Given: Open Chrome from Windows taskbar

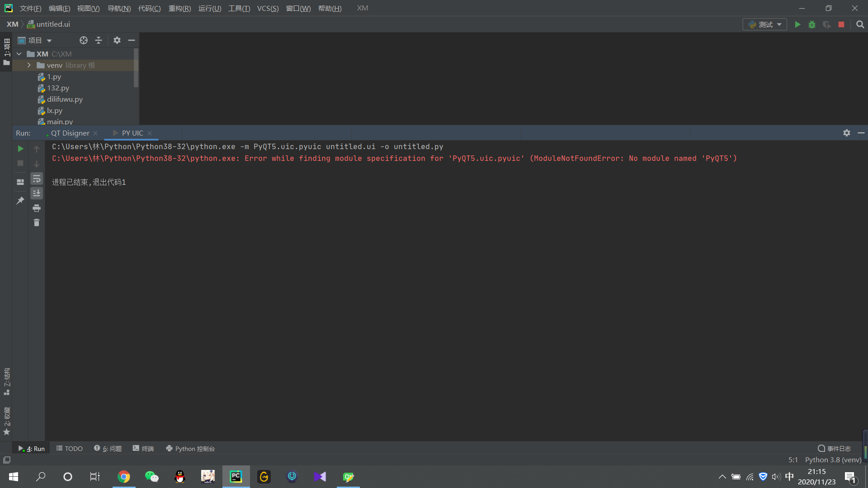Looking at the screenshot, I should 123,477.
